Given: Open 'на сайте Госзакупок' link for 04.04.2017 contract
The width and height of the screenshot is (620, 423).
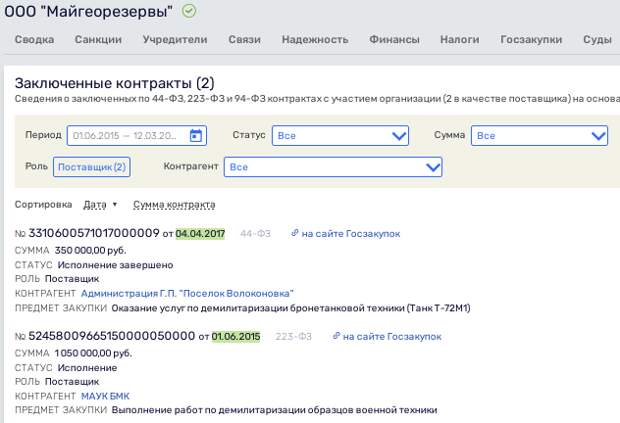Looking at the screenshot, I should pyautogui.click(x=351, y=234).
